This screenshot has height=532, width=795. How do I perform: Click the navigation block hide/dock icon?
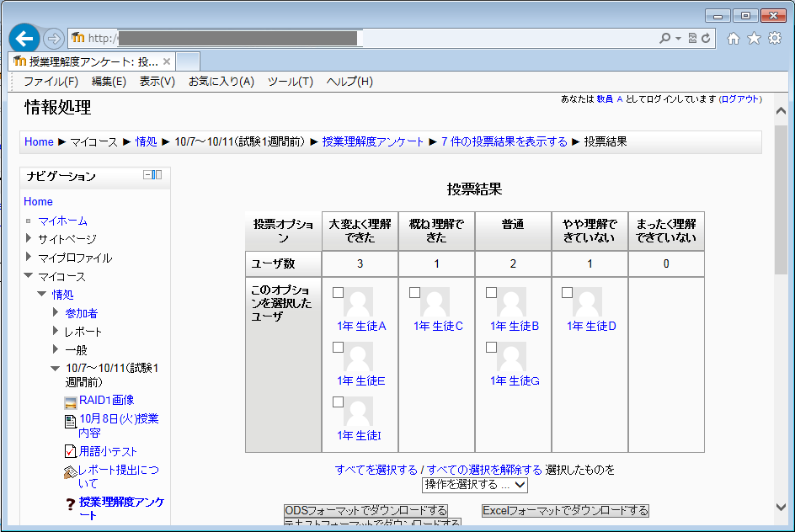coord(152,175)
